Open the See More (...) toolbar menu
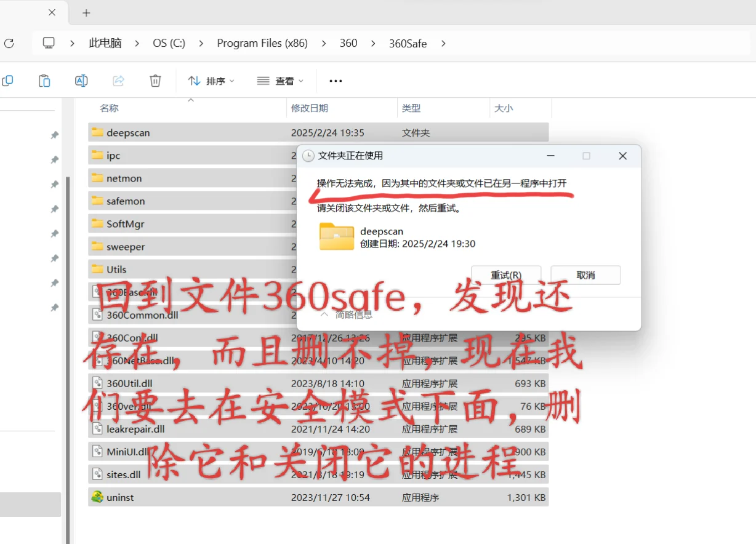 pyautogui.click(x=335, y=81)
